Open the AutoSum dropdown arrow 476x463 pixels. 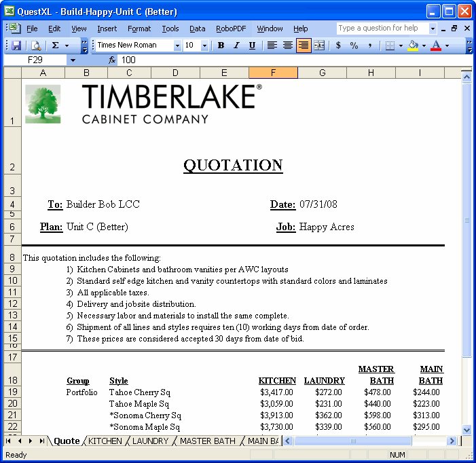67,45
